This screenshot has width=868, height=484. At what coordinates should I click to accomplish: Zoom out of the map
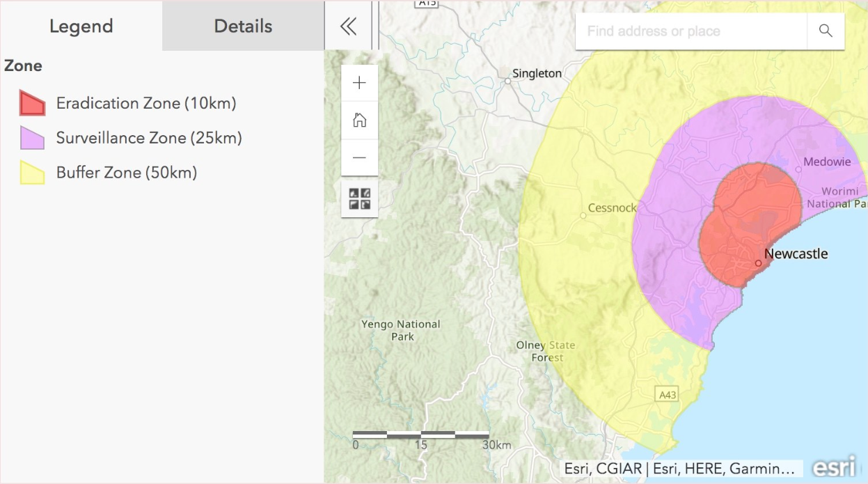tap(359, 157)
